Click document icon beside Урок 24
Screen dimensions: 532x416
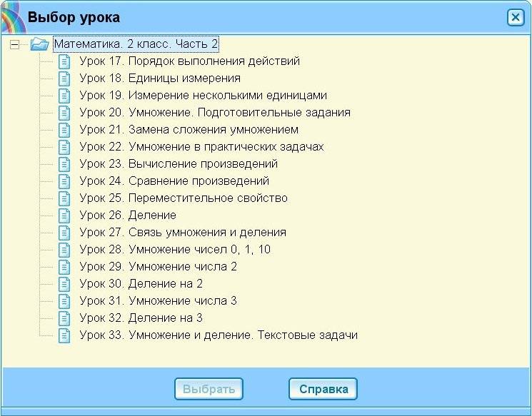pyautogui.click(x=64, y=181)
